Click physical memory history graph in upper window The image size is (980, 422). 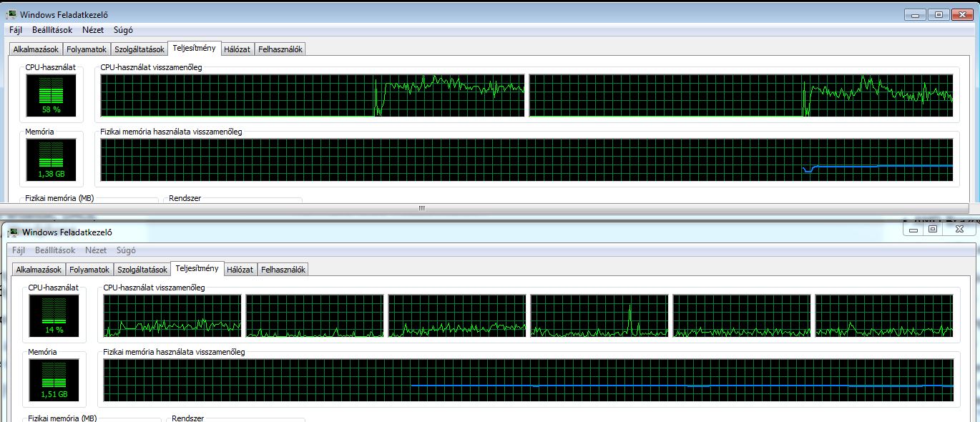point(527,160)
